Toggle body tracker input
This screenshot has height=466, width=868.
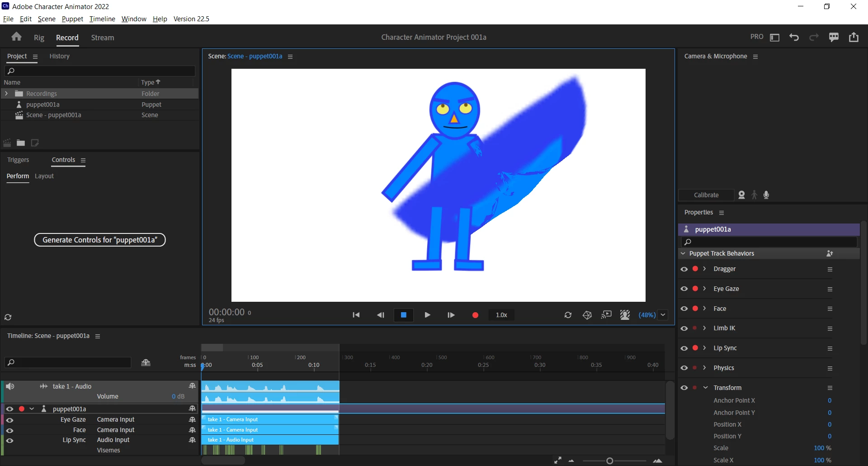[x=754, y=195]
